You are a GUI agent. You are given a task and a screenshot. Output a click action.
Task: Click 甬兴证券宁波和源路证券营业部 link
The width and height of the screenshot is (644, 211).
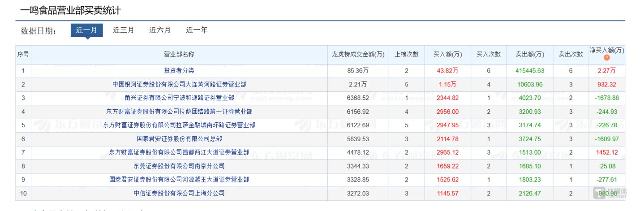click(x=179, y=98)
